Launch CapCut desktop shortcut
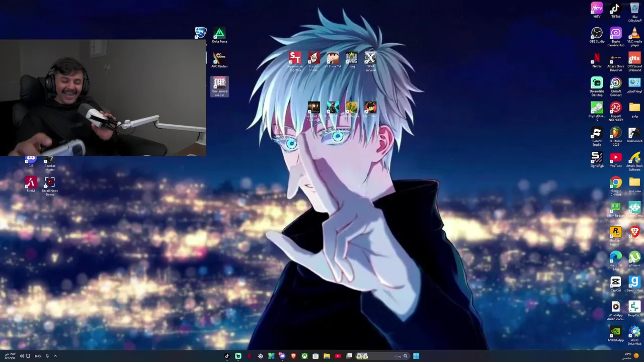Image resolution: width=644 pixels, height=362 pixels. pyautogui.click(x=616, y=284)
